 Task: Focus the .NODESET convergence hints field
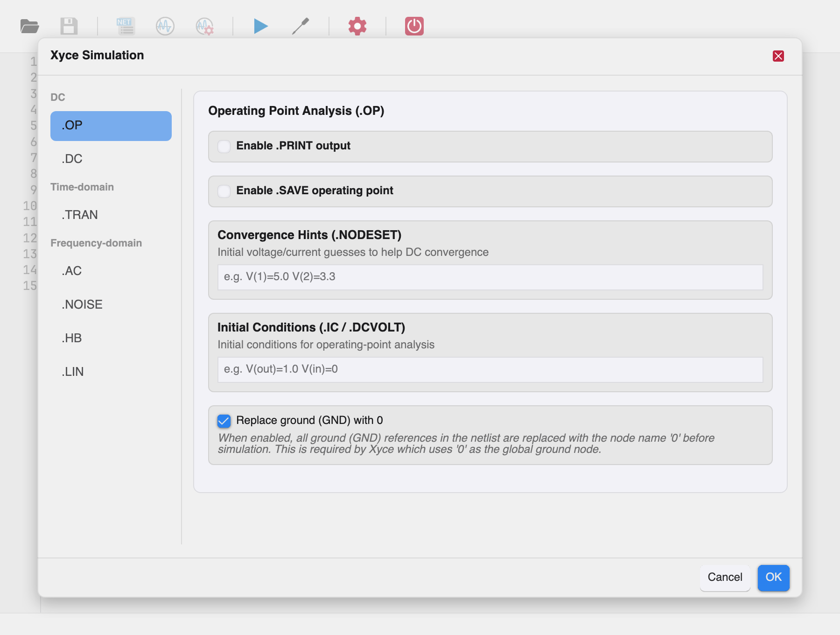point(490,277)
